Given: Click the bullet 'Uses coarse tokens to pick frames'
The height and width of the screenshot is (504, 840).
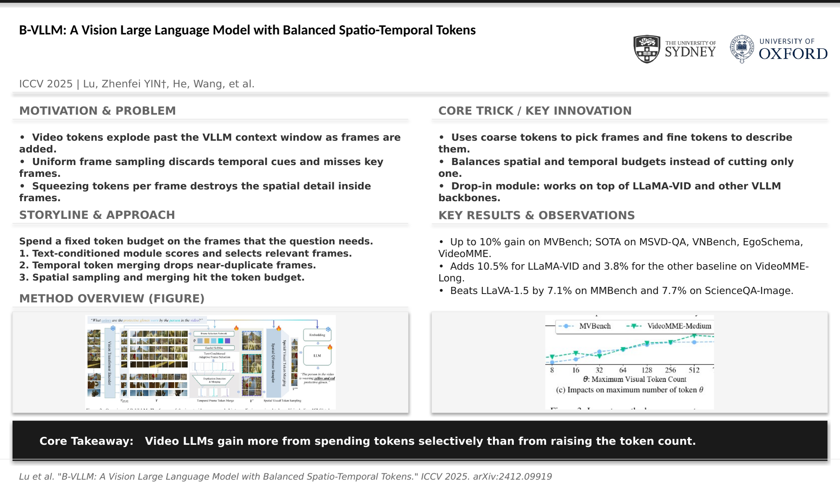Looking at the screenshot, I should [615, 143].
